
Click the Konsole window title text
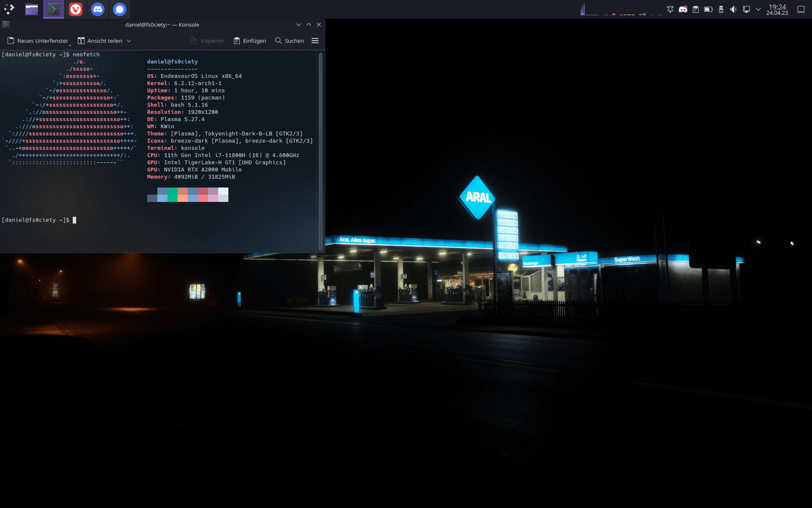162,25
